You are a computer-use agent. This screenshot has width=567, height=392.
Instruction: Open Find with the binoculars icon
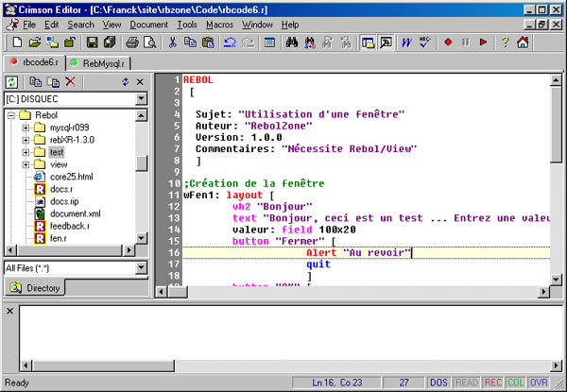(292, 43)
